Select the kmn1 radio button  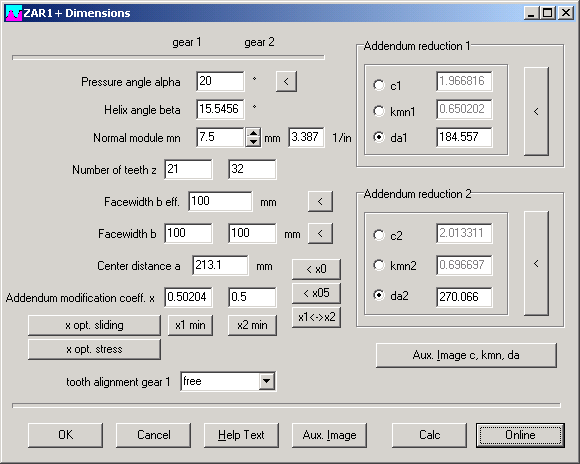click(x=379, y=111)
